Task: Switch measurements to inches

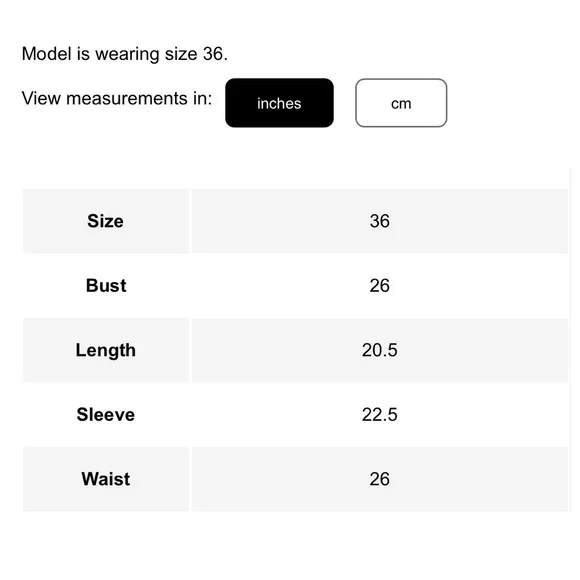Action: pos(279,103)
